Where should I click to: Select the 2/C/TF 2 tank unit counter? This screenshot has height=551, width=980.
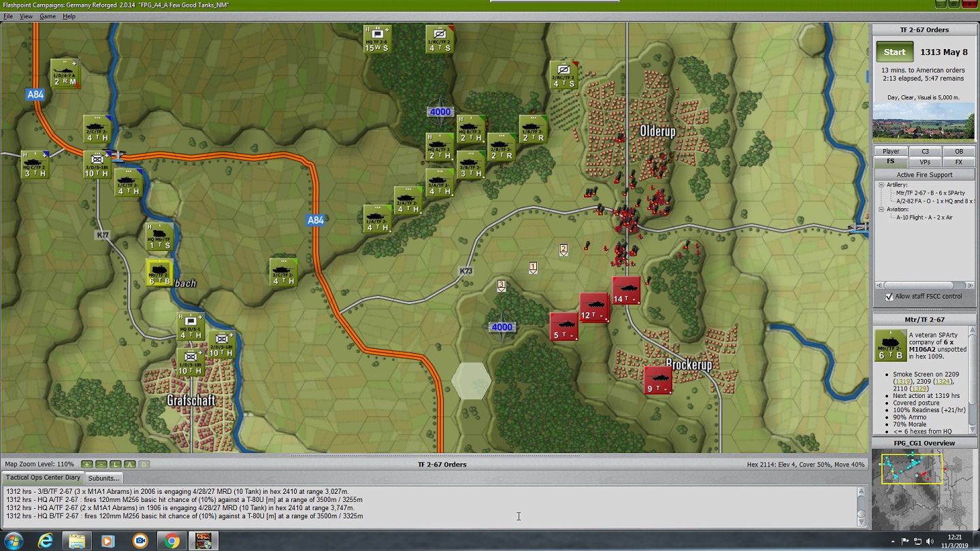point(97,129)
